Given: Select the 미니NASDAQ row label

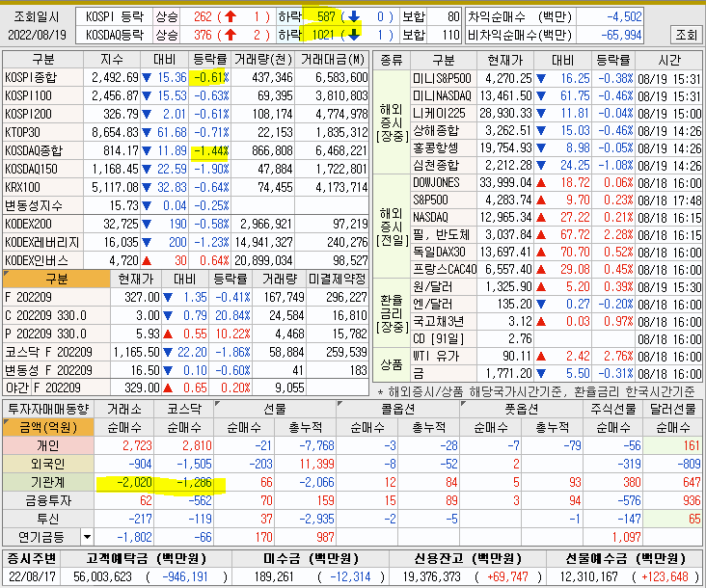Looking at the screenshot, I should 442,95.
